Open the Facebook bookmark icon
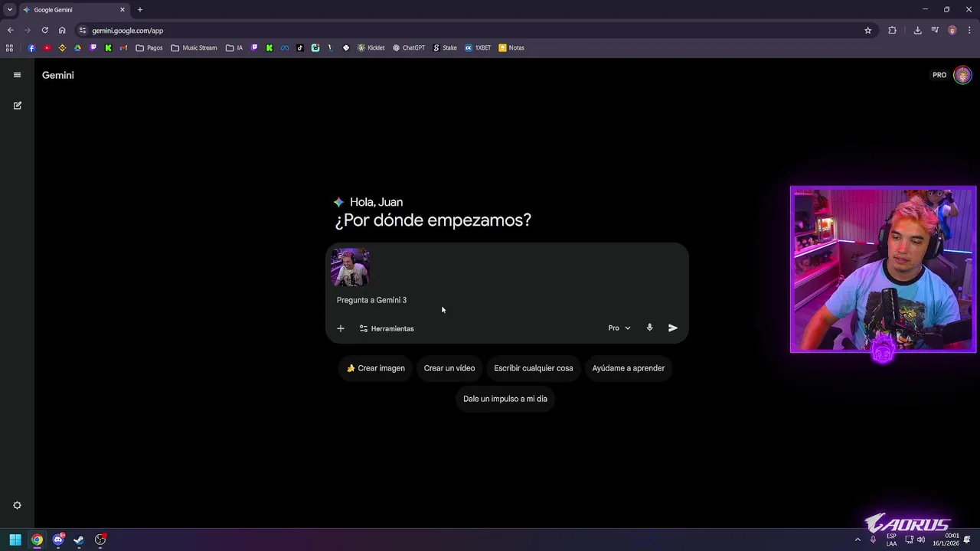The width and height of the screenshot is (980, 551). pos(31,47)
